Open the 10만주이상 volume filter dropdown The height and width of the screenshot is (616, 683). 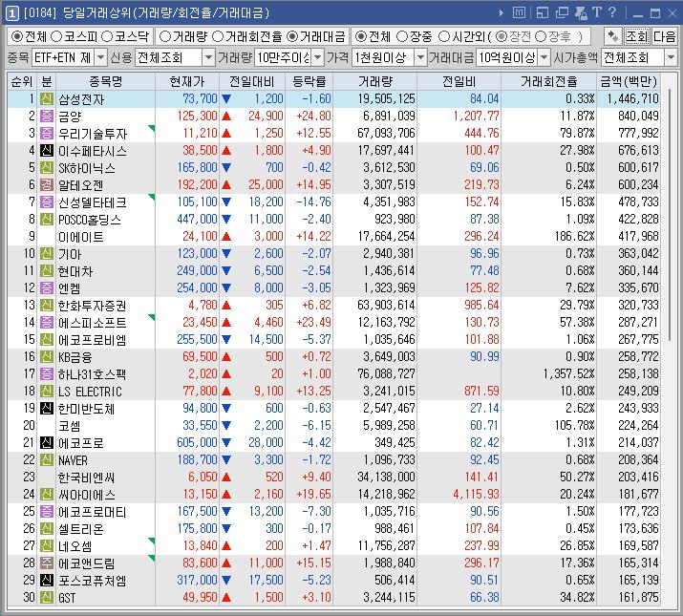point(318,57)
